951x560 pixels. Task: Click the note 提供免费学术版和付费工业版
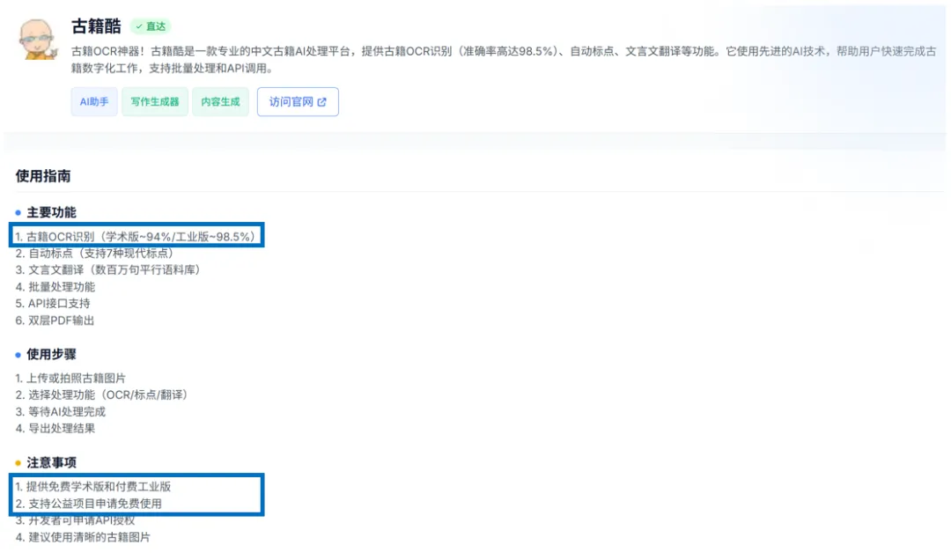pos(93,487)
